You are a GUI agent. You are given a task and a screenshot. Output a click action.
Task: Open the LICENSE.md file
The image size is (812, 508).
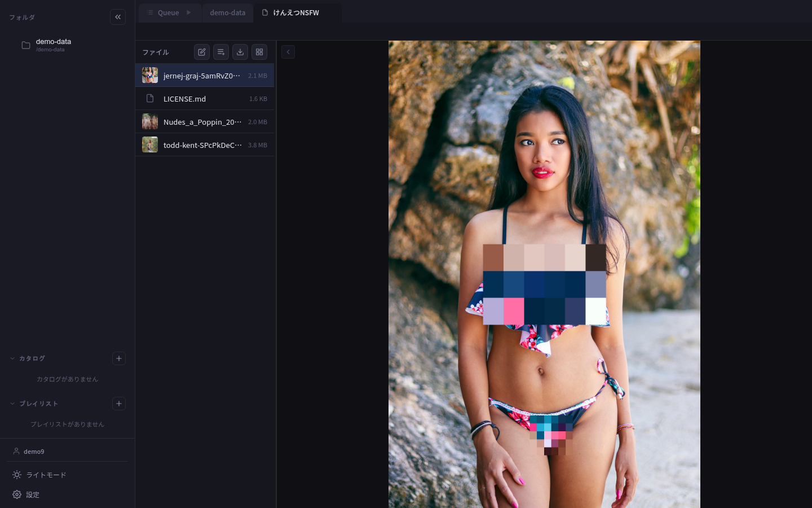point(184,99)
